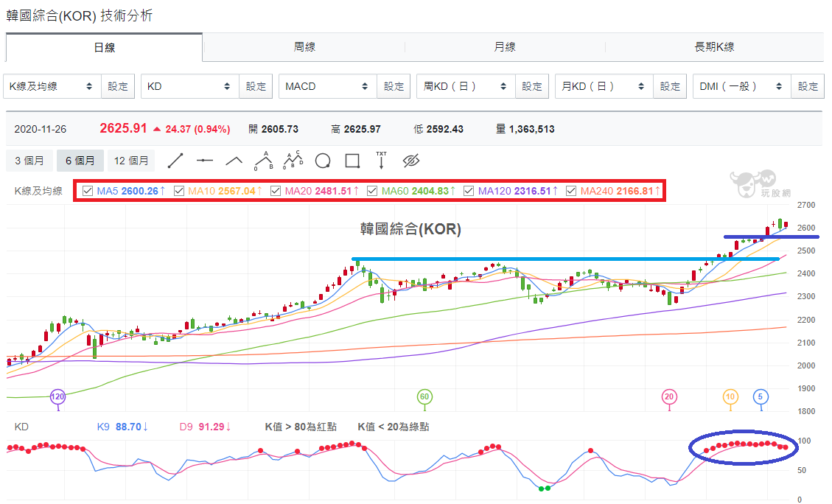Click the MA60 2404.83 value label
This screenshot has width=832, height=504.
coord(419,191)
